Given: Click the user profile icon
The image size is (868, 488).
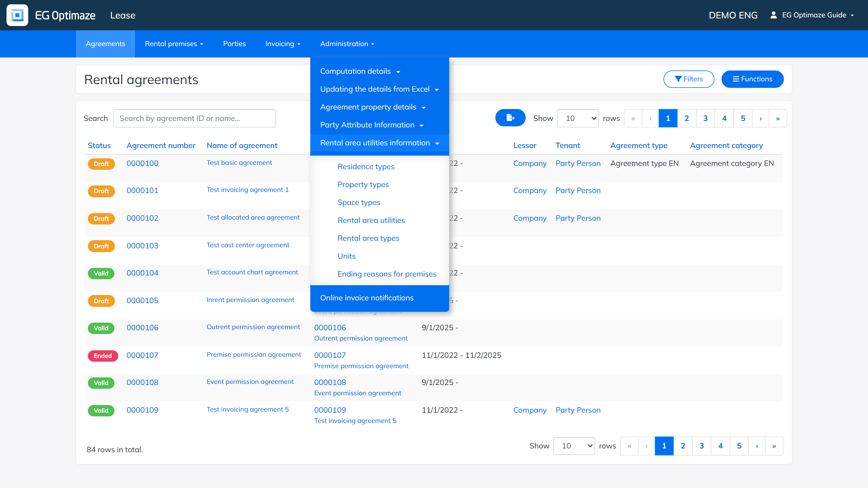Looking at the screenshot, I should click(x=773, y=15).
